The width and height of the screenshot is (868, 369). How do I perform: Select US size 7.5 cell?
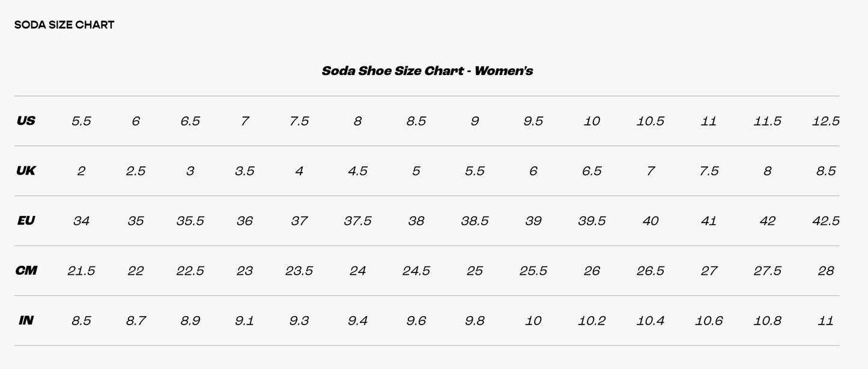pos(299,121)
